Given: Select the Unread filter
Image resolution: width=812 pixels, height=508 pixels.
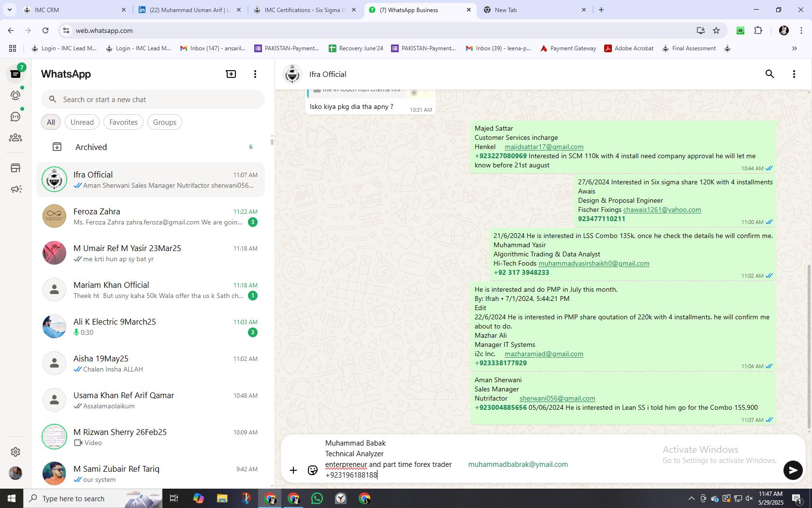Looking at the screenshot, I should (82, 122).
